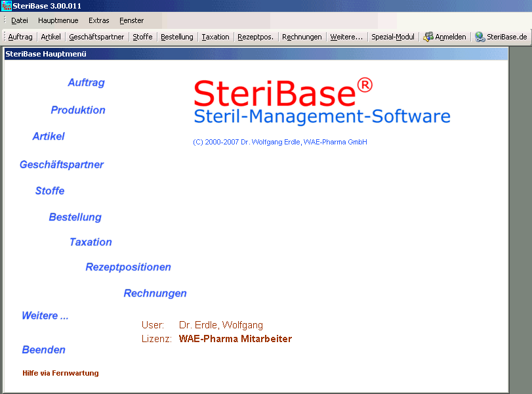Open Spezial-Modul from the toolbar

pos(393,37)
